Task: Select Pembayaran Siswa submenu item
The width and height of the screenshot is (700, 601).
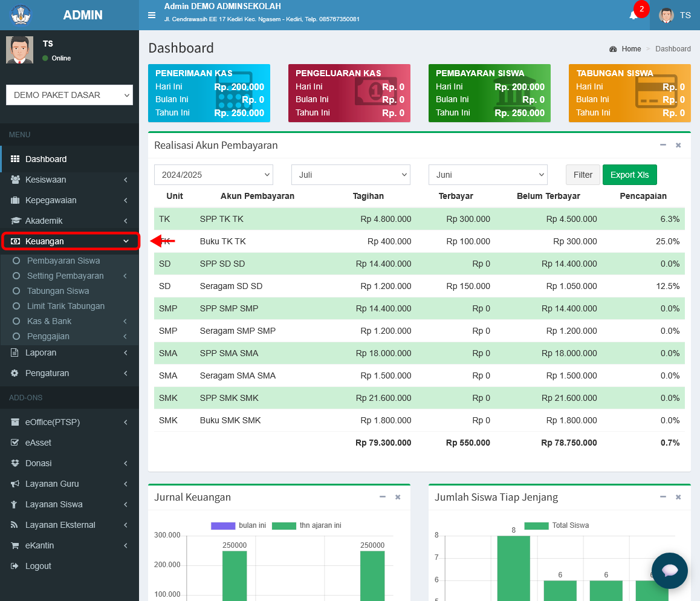Action: pyautogui.click(x=63, y=261)
